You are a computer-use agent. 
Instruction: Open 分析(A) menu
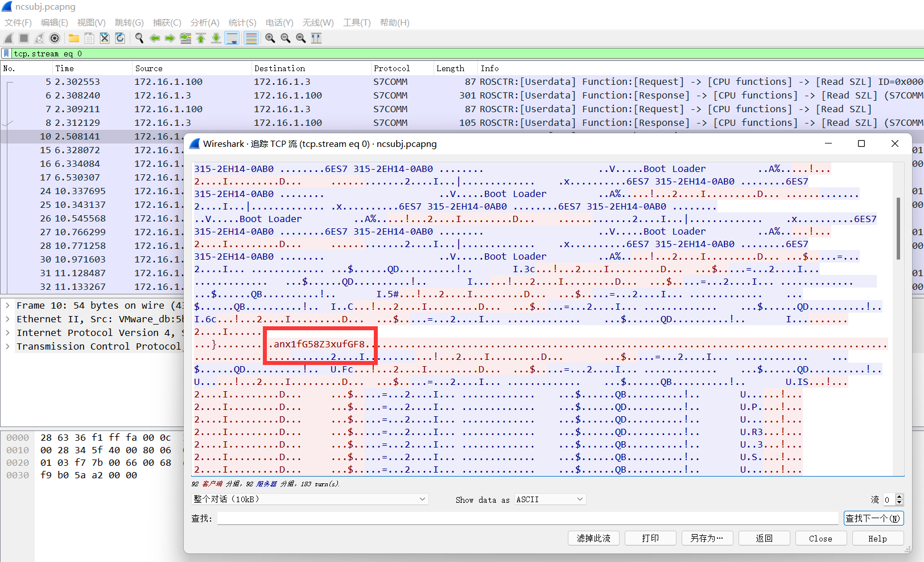(205, 23)
